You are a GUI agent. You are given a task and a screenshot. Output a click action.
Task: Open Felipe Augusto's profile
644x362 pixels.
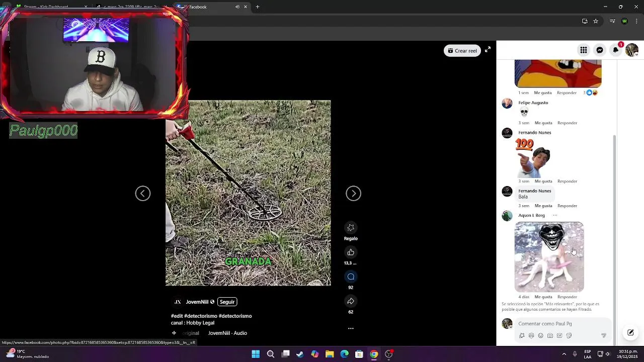(x=533, y=103)
